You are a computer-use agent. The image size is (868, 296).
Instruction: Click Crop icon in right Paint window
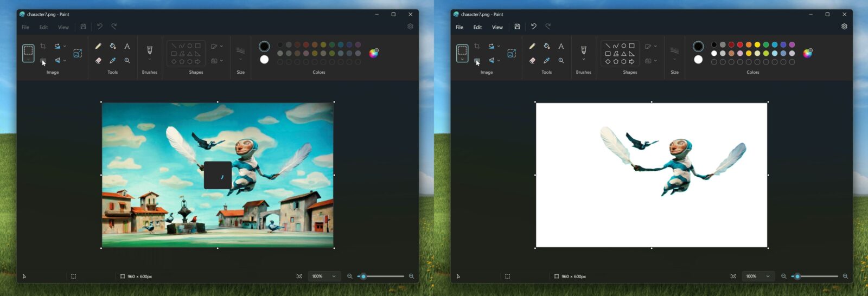477,47
